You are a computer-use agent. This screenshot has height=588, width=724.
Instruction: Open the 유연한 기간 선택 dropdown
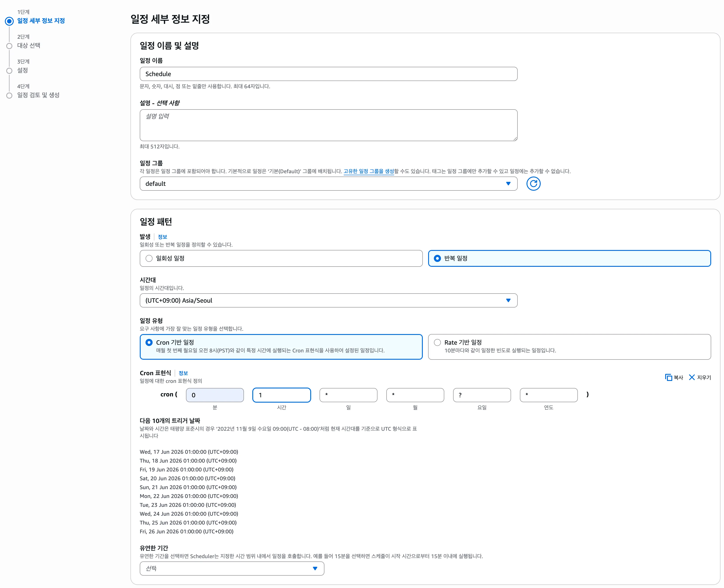click(232, 568)
